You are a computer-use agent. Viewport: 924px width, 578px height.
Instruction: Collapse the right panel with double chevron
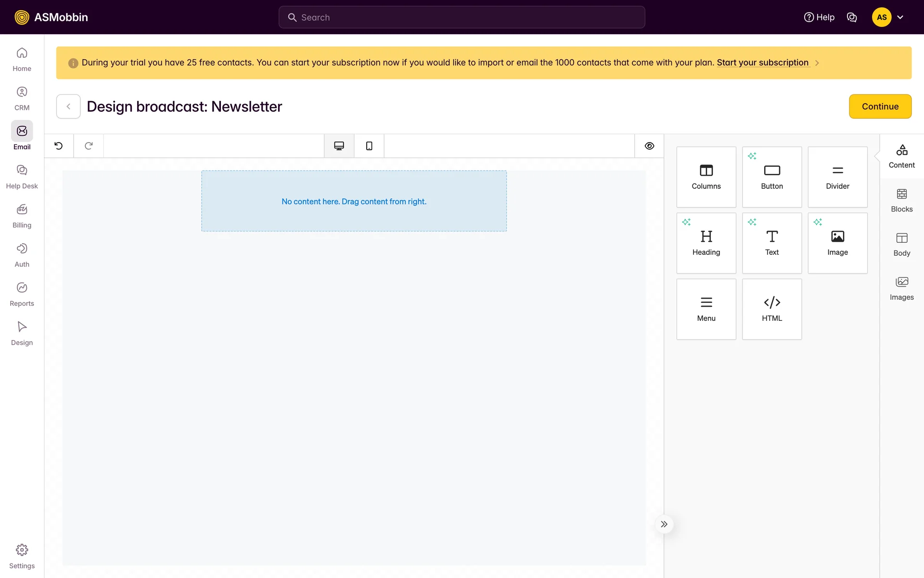click(664, 524)
